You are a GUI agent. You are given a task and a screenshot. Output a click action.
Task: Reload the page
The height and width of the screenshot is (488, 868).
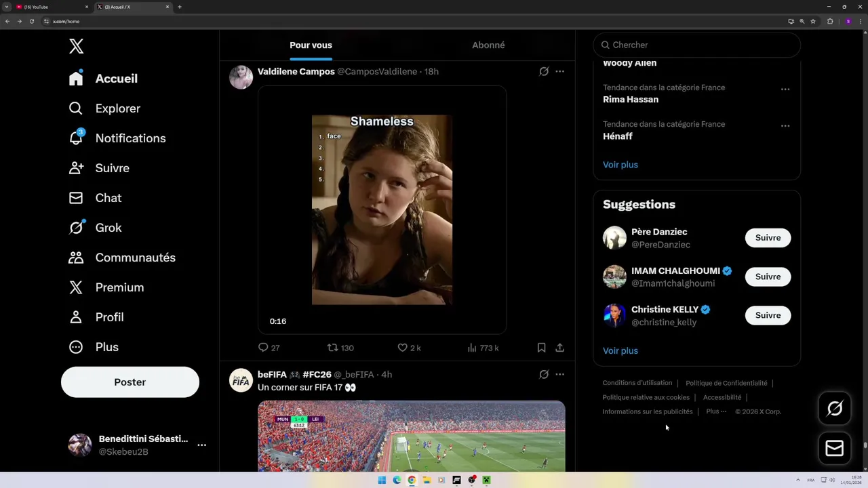pos(31,21)
